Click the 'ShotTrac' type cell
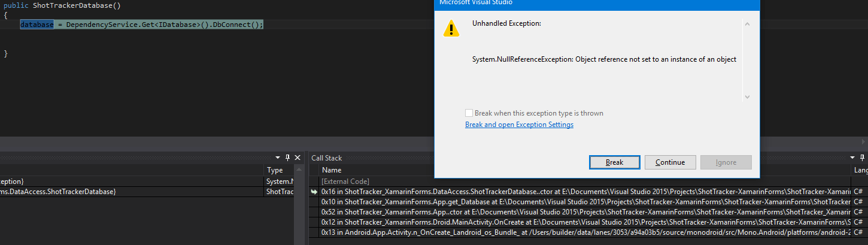 point(279,192)
